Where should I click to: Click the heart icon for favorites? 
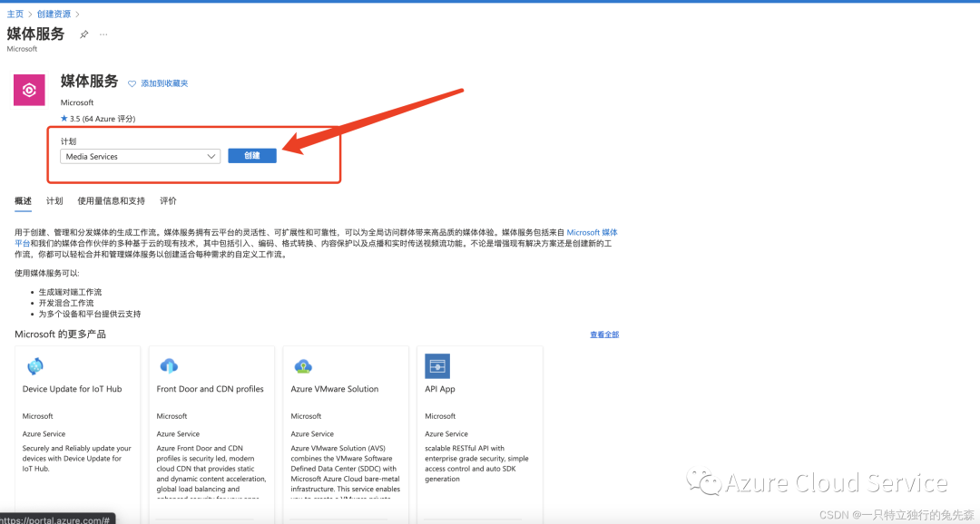coord(132,83)
